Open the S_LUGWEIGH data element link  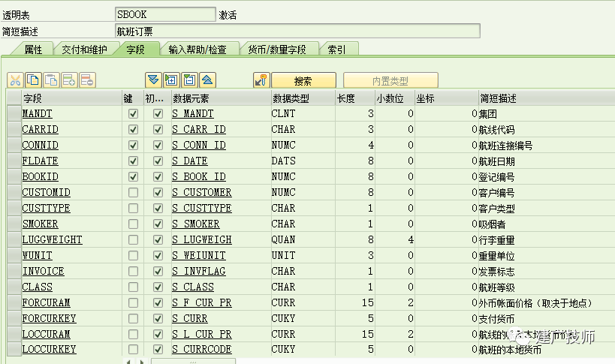(201, 239)
